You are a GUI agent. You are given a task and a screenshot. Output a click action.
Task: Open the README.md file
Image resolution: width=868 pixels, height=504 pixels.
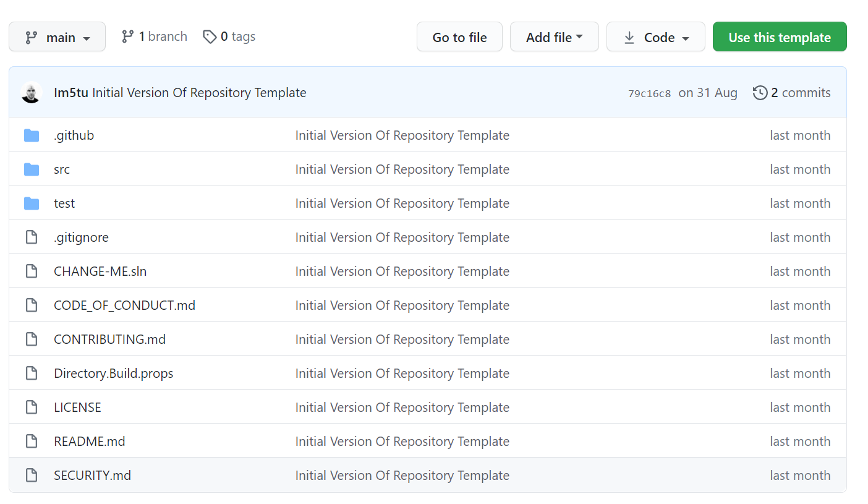pos(90,442)
